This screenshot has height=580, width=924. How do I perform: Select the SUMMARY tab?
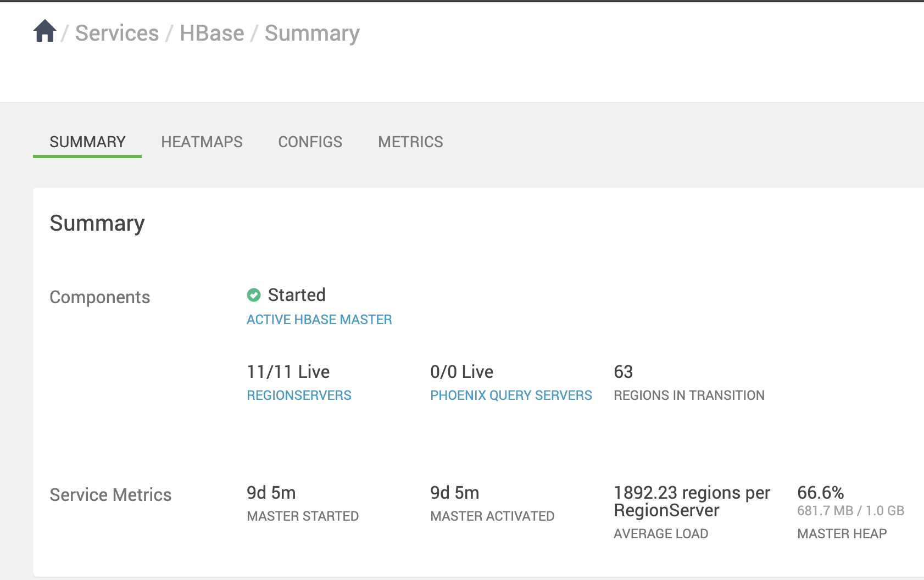coord(87,142)
